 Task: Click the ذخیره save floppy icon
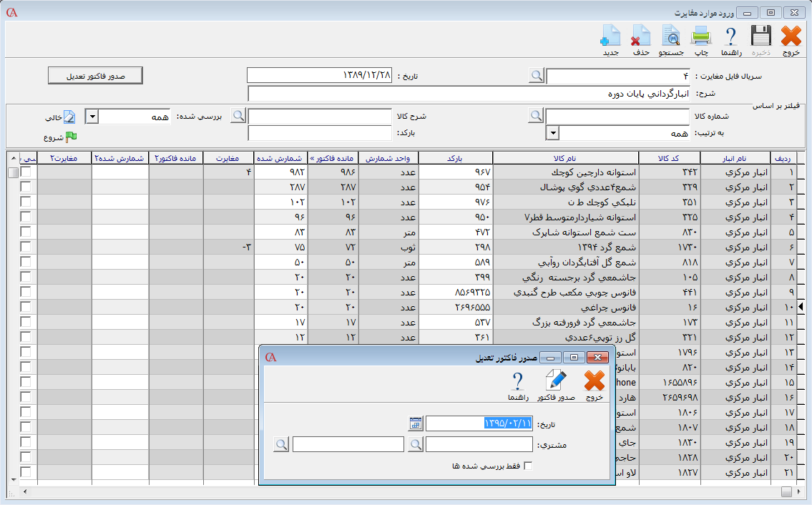coord(760,36)
